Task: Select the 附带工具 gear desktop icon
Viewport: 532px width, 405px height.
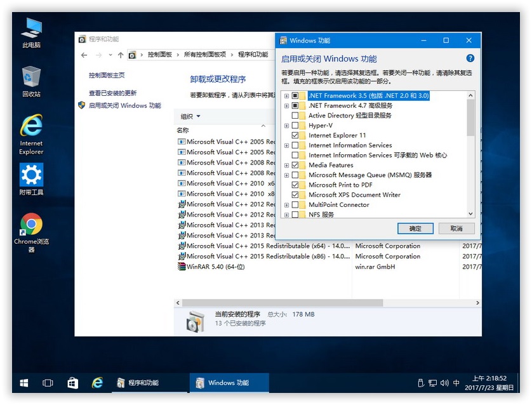Action: click(x=31, y=179)
